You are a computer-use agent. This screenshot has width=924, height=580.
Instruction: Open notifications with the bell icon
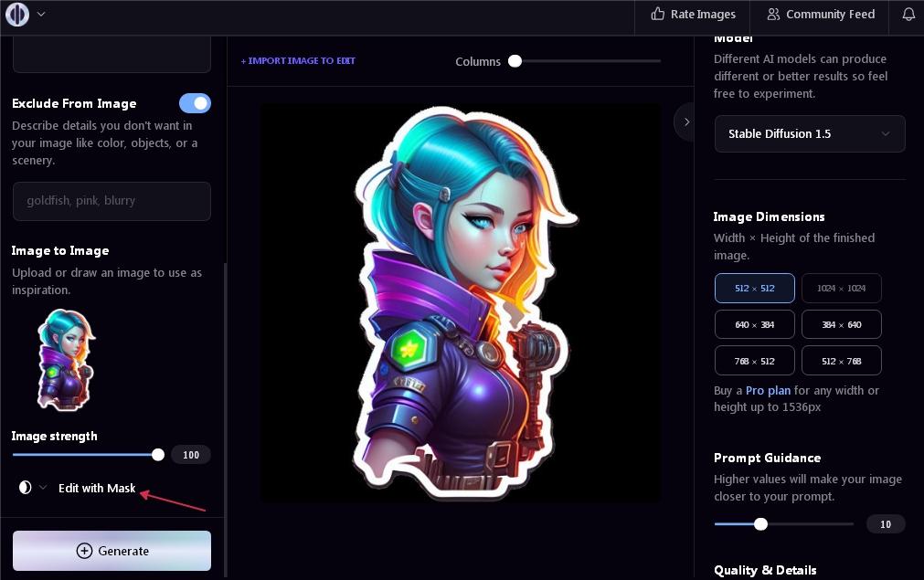point(908,15)
